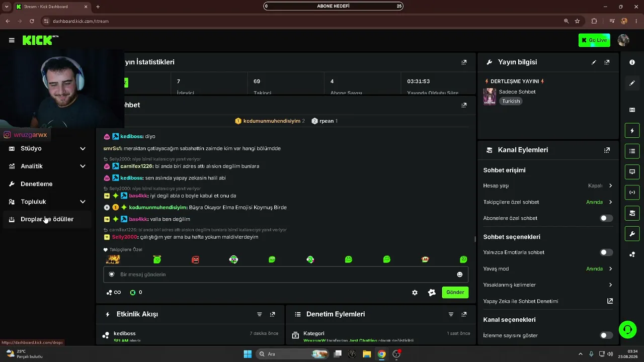Open external Yapay Zeka ile Sohbet Denetimi
Viewport: 644px width, 362px height.
click(x=610, y=301)
